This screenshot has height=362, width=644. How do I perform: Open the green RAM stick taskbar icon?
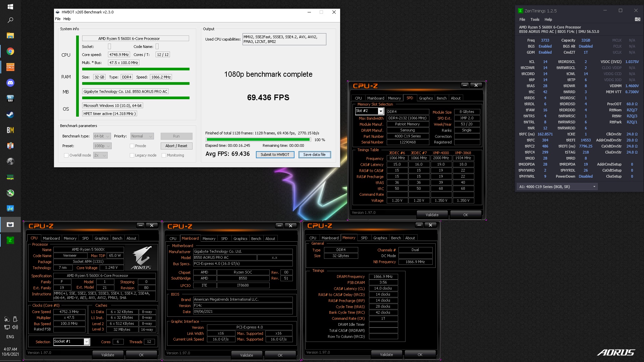pos(10,177)
